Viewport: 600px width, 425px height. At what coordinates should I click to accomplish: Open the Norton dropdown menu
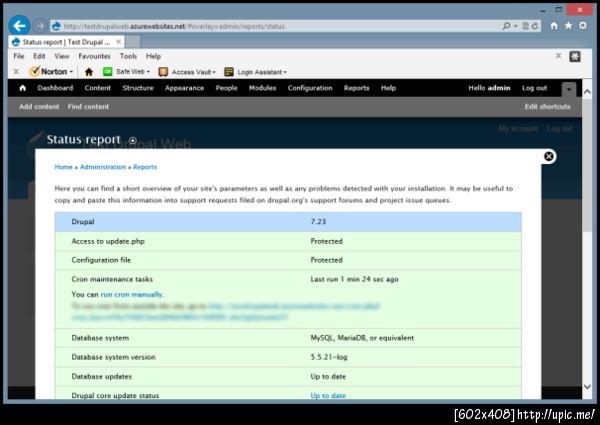coord(51,72)
